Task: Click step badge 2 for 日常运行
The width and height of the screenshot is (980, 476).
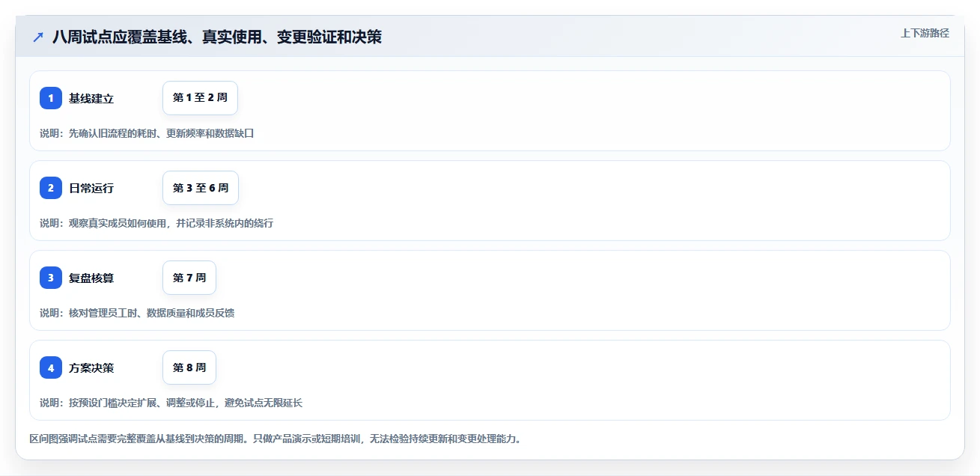Action: click(51, 188)
